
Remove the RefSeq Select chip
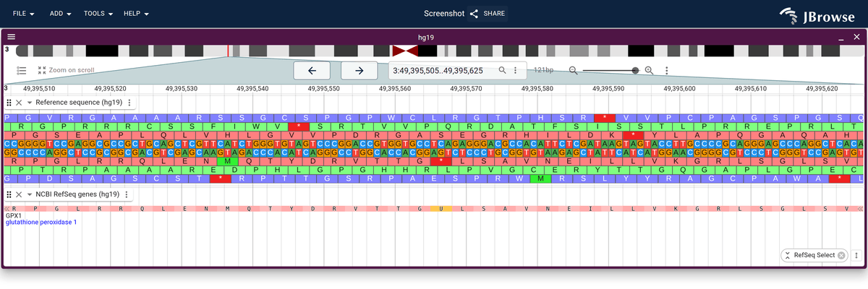pyautogui.click(x=841, y=255)
